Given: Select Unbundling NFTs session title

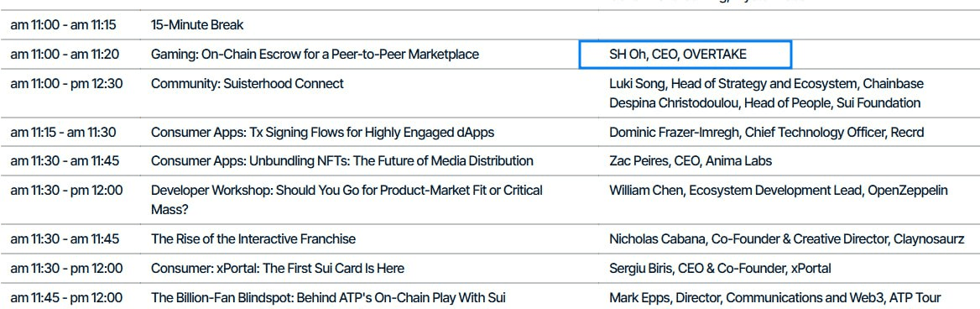Looking at the screenshot, I should [x=341, y=161].
